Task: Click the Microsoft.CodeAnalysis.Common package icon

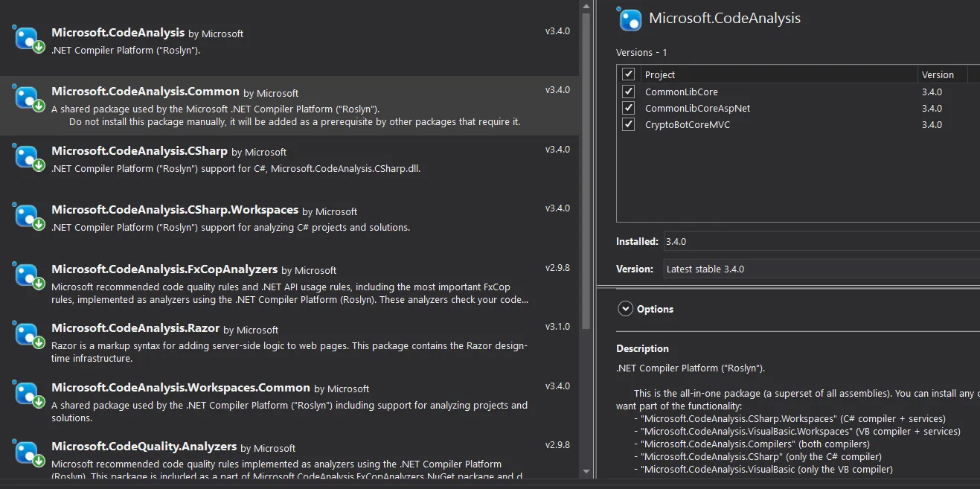Action: tap(28, 98)
